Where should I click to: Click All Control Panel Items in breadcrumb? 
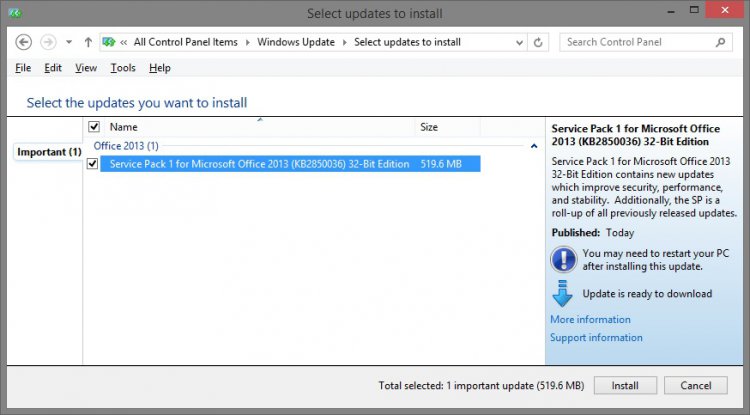[186, 42]
